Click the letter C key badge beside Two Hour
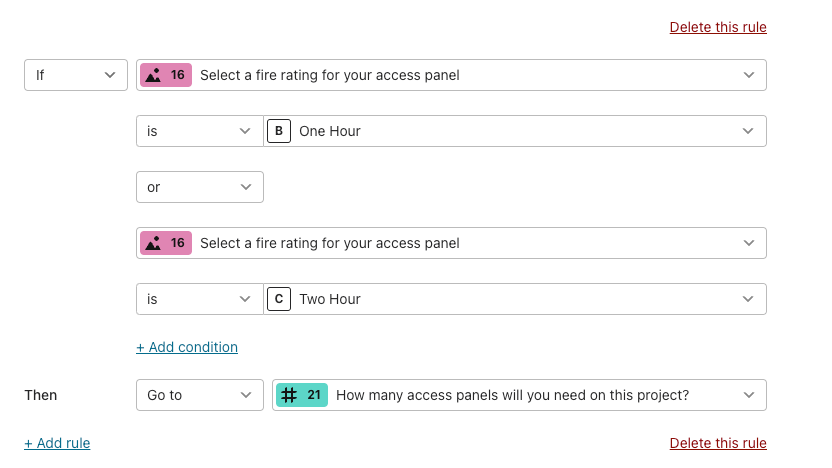 coord(279,299)
